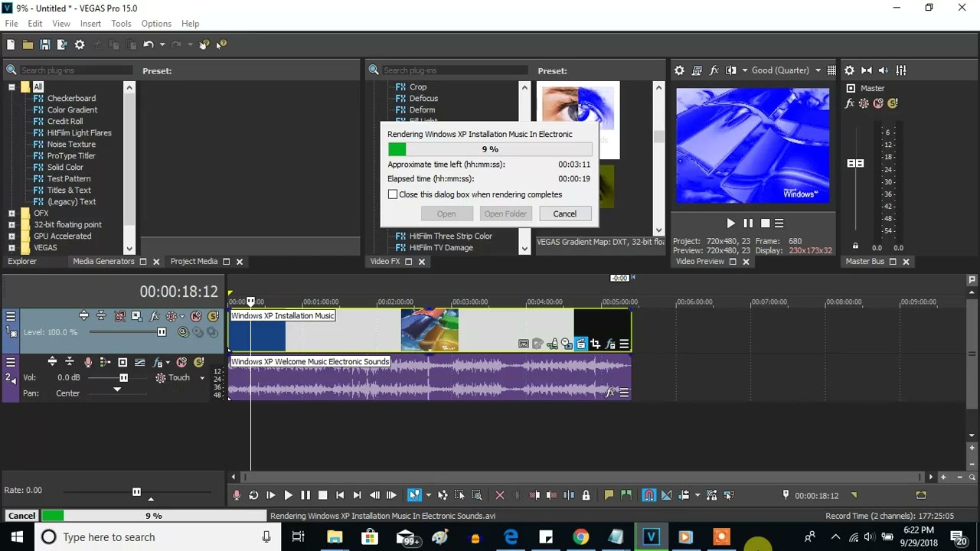Switch to the Explorer tab

click(22, 262)
